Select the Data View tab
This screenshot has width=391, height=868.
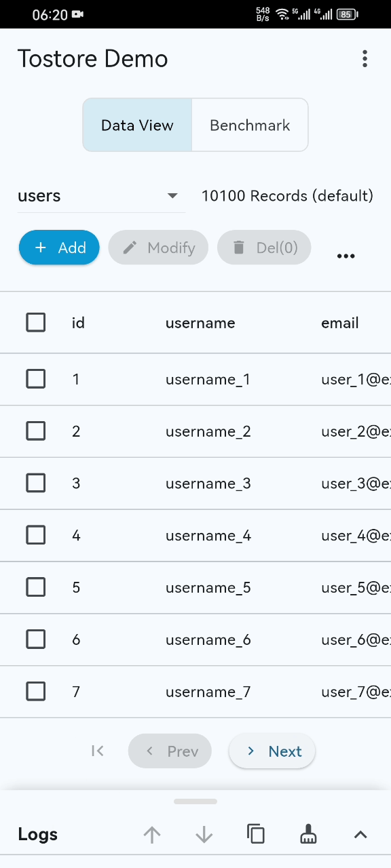click(x=137, y=125)
